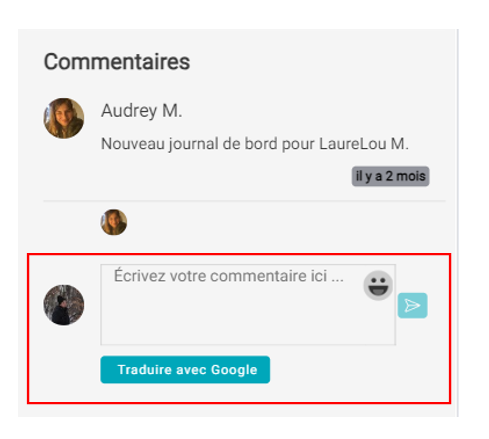Open the Audrey M. author name
Viewport: 489px width, 439px height.
[142, 111]
